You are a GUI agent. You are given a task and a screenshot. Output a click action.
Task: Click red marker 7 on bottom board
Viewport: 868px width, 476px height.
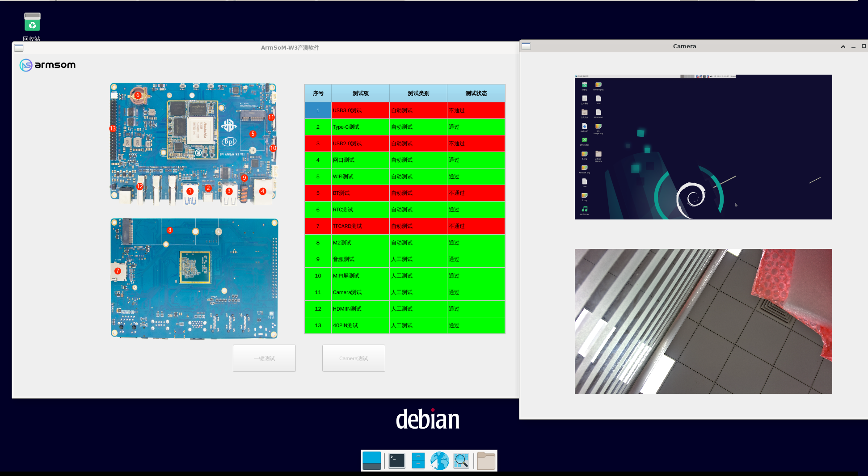click(118, 271)
